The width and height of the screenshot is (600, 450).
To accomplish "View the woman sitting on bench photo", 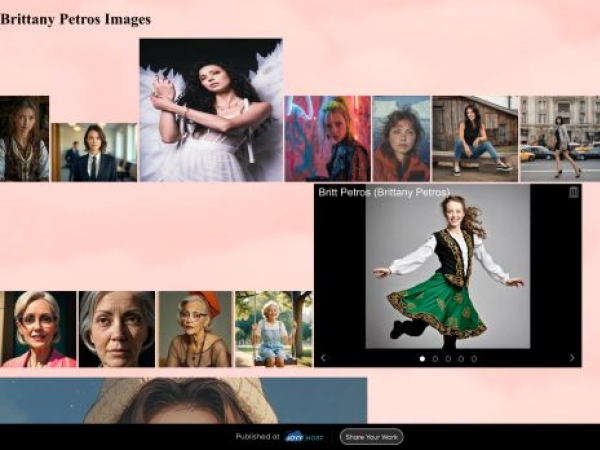I will click(x=474, y=138).
